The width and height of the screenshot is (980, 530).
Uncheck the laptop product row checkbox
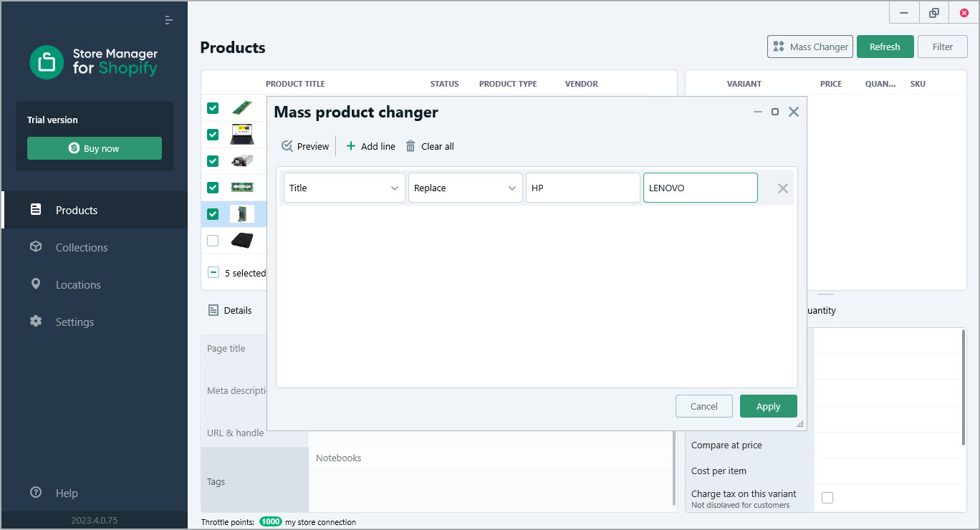pyautogui.click(x=213, y=135)
